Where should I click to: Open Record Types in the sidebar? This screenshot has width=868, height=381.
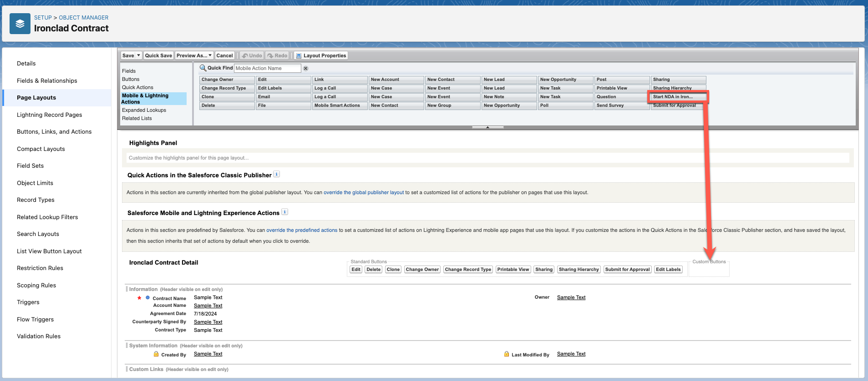tap(36, 200)
